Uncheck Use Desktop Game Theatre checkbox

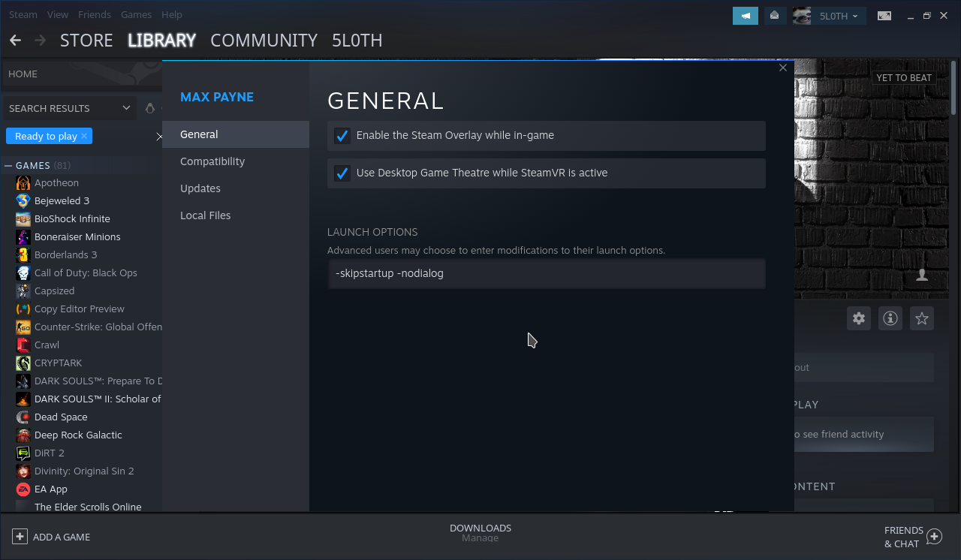coord(342,173)
